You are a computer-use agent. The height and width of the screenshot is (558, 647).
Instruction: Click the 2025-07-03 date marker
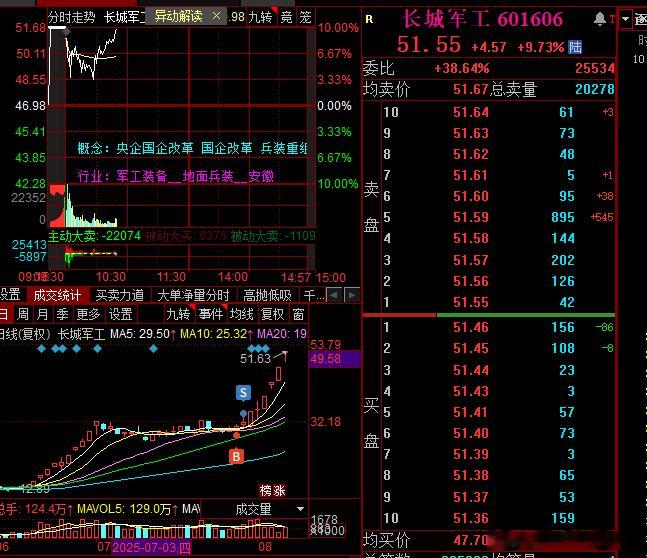coord(151,548)
